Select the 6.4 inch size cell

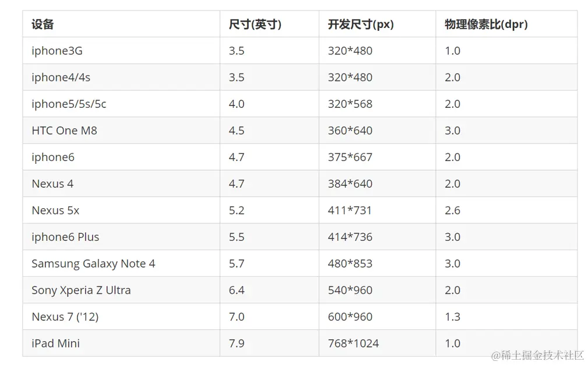(x=269, y=290)
